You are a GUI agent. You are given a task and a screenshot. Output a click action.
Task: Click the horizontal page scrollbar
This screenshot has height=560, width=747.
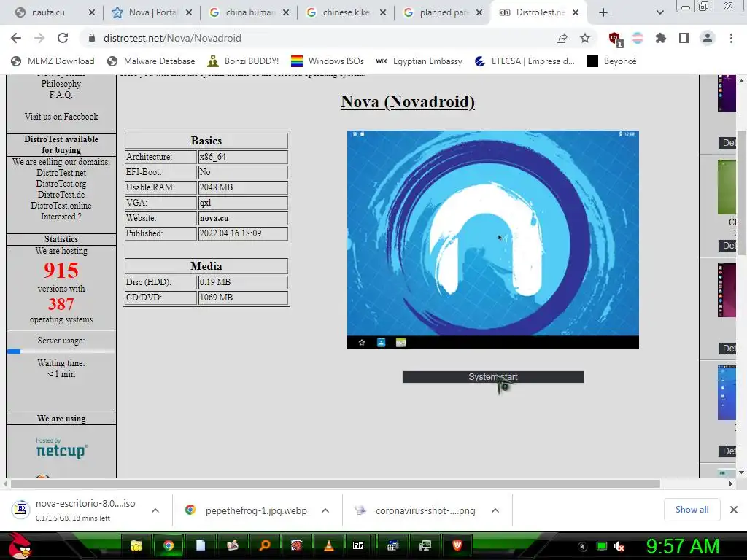pos(336,484)
